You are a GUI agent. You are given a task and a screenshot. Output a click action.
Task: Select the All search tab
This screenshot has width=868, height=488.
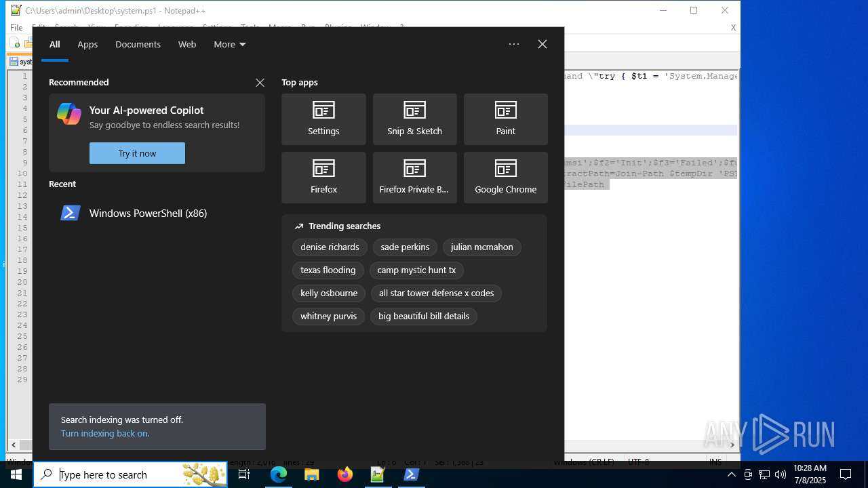[55, 44]
